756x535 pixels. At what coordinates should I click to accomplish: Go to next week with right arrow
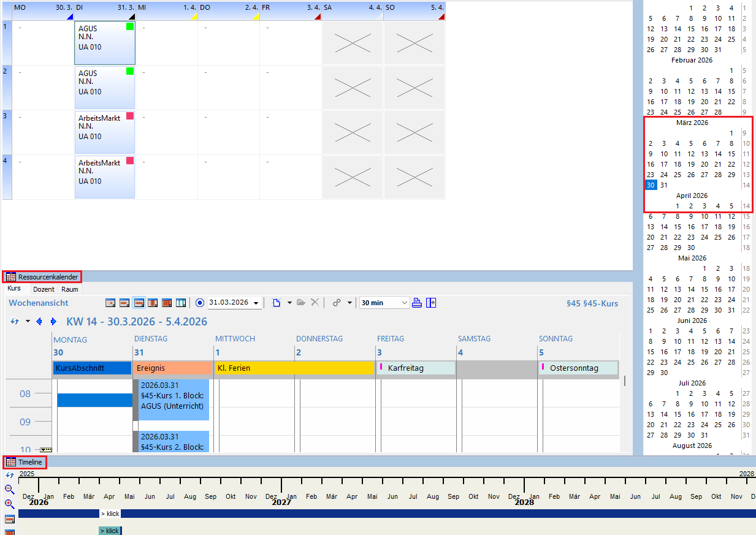coord(53,322)
